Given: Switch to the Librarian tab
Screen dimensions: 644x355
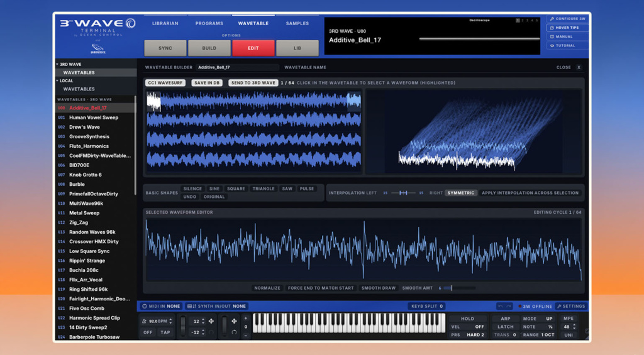Looking at the screenshot, I should point(165,24).
